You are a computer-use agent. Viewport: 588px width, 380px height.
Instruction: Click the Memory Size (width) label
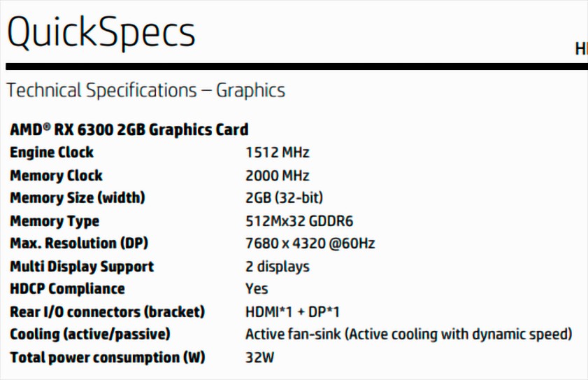coord(77,198)
